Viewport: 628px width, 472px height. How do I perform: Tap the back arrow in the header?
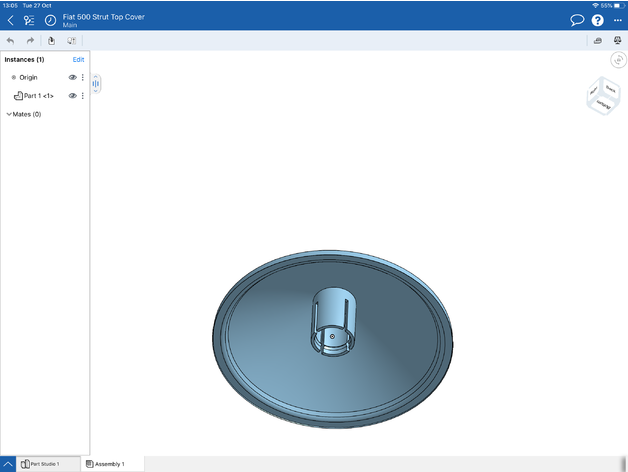click(11, 20)
